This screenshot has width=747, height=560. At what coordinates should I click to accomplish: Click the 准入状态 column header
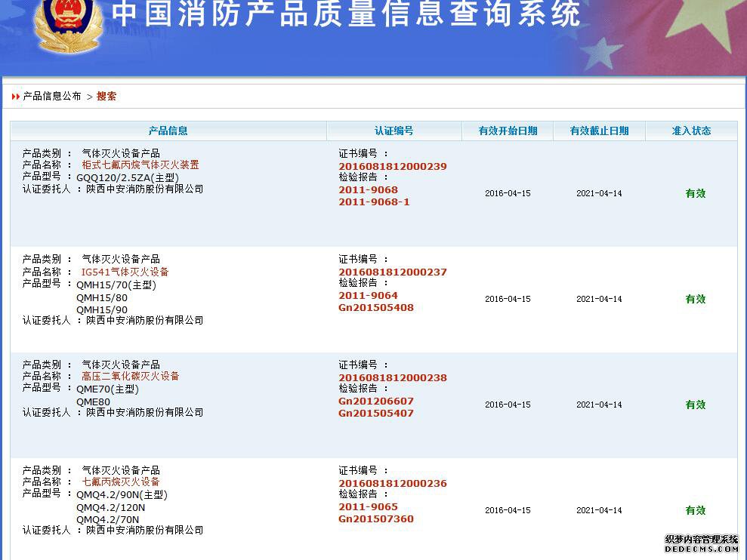691,131
